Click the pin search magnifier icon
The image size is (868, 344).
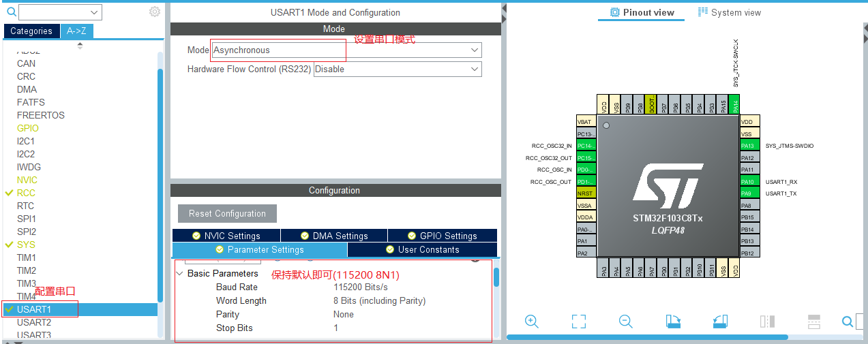848,322
